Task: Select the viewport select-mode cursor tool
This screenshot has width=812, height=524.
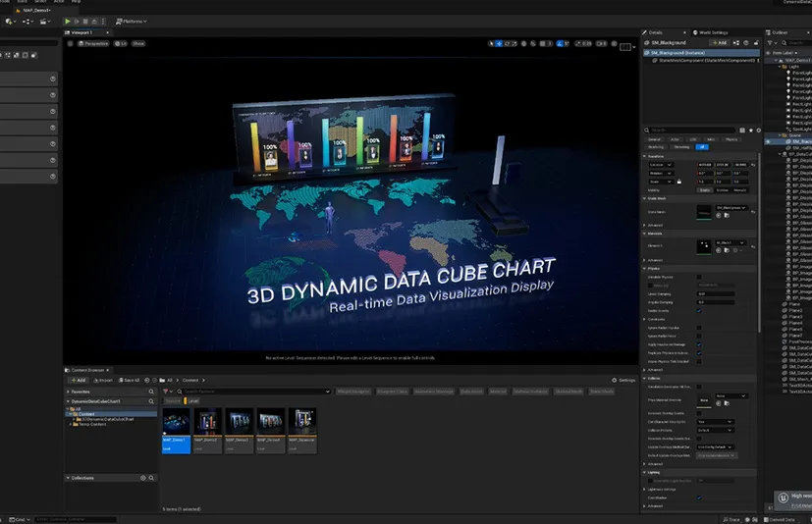Action: pyautogui.click(x=491, y=43)
